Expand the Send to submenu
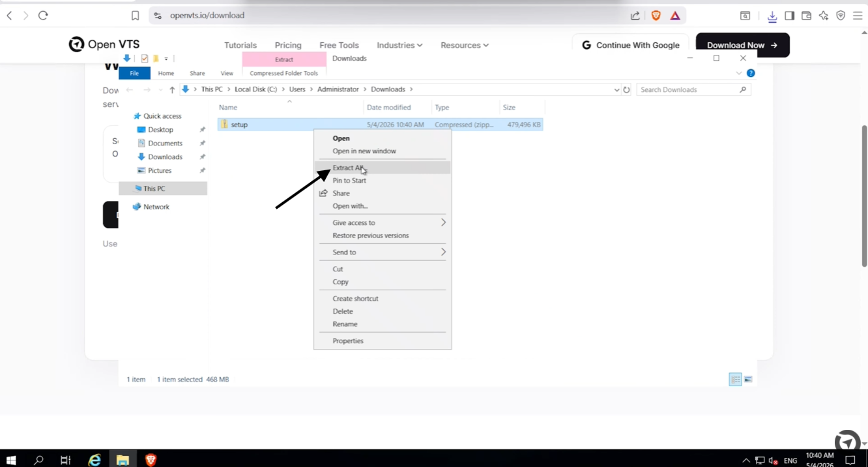 [383, 252]
